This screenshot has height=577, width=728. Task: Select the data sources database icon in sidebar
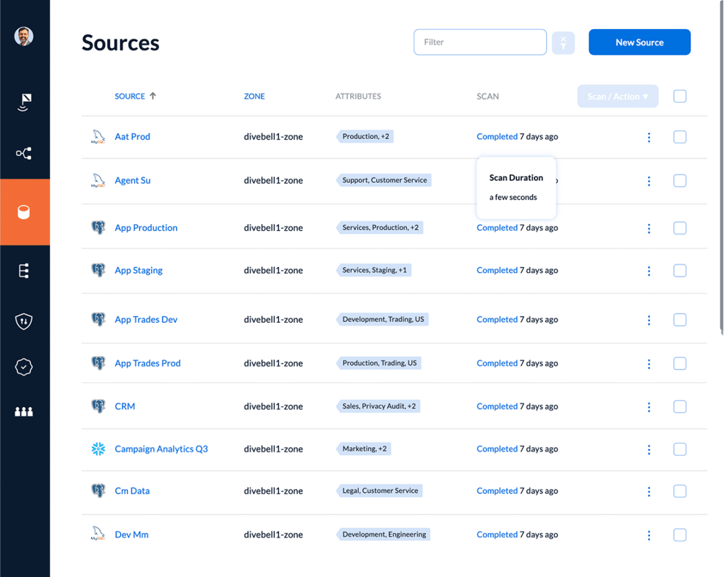[x=24, y=211]
